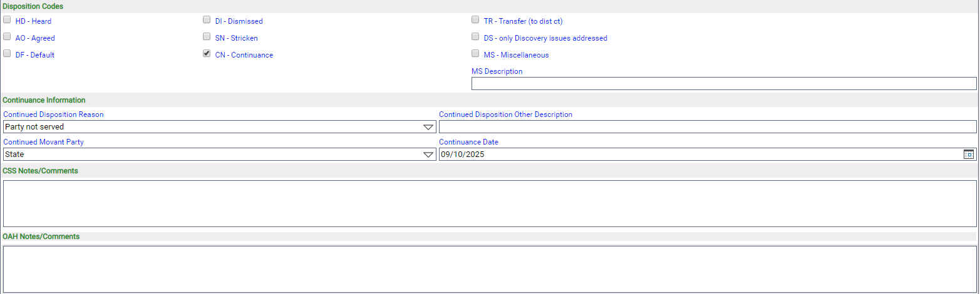Image resolution: width=980 pixels, height=294 pixels.
Task: Open the Continued Disposition Reason dropdown
Action: tap(428, 127)
